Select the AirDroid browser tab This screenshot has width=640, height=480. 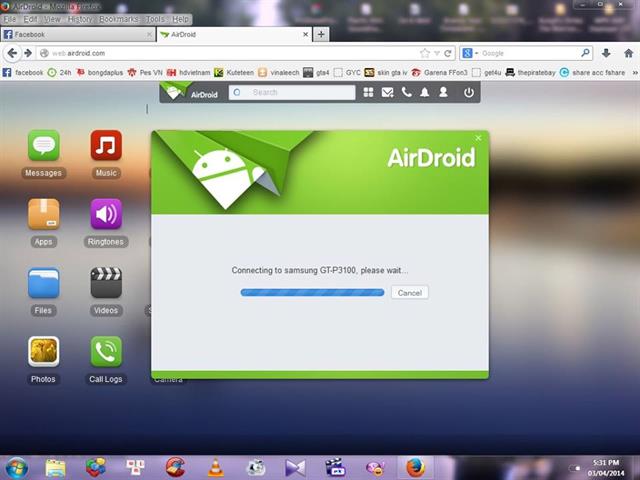[233, 35]
